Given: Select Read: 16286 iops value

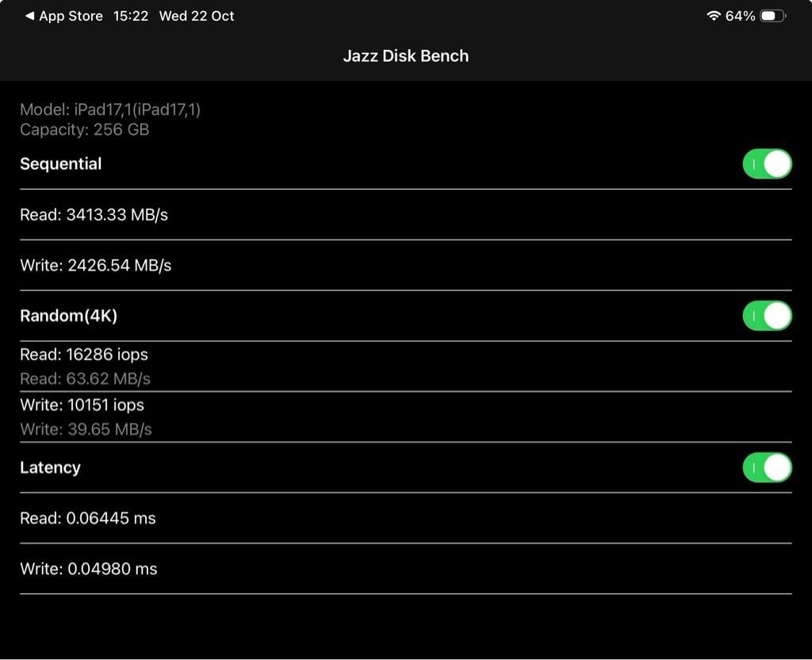Looking at the screenshot, I should coord(84,355).
